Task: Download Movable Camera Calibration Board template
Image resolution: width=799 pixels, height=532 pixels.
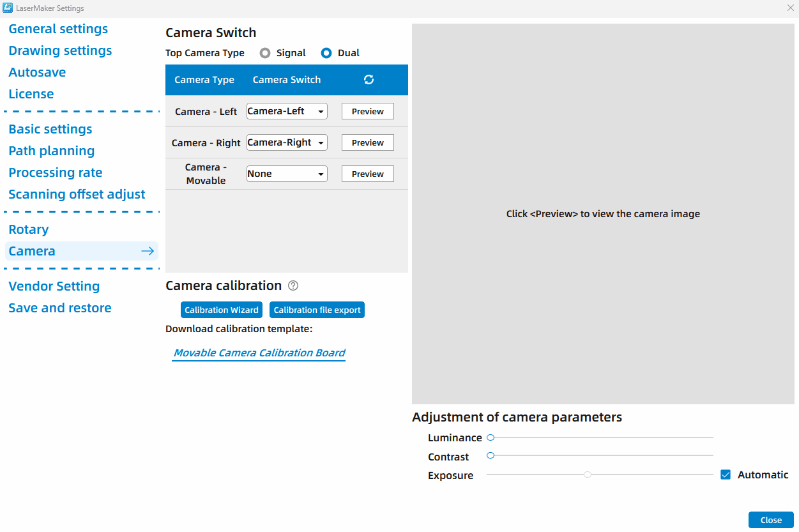Action: click(259, 353)
